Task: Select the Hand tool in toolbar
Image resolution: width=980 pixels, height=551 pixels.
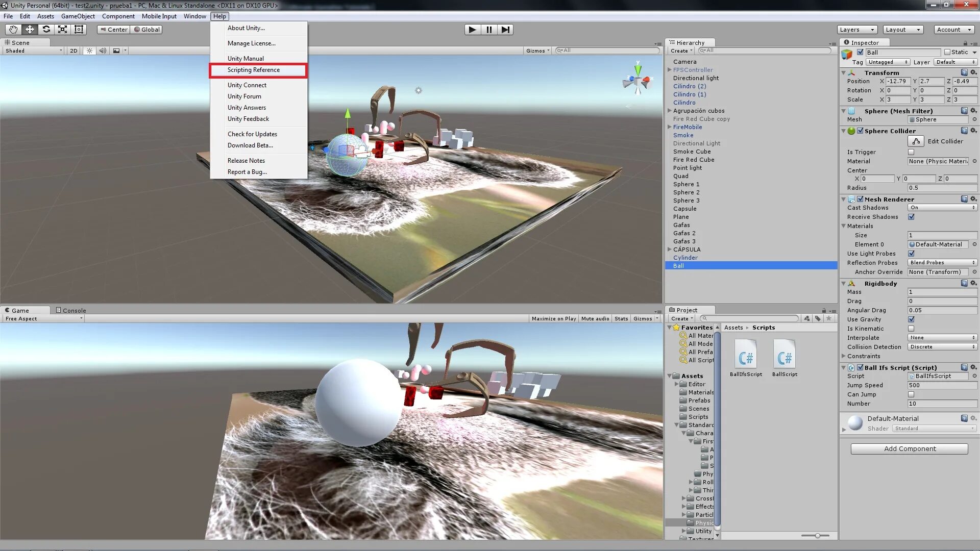Action: [13, 30]
